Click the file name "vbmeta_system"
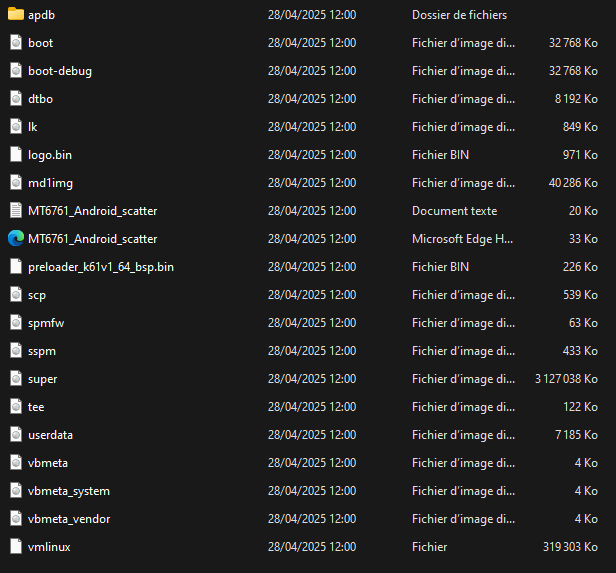Viewport: 616px width, 573px height. point(69,491)
